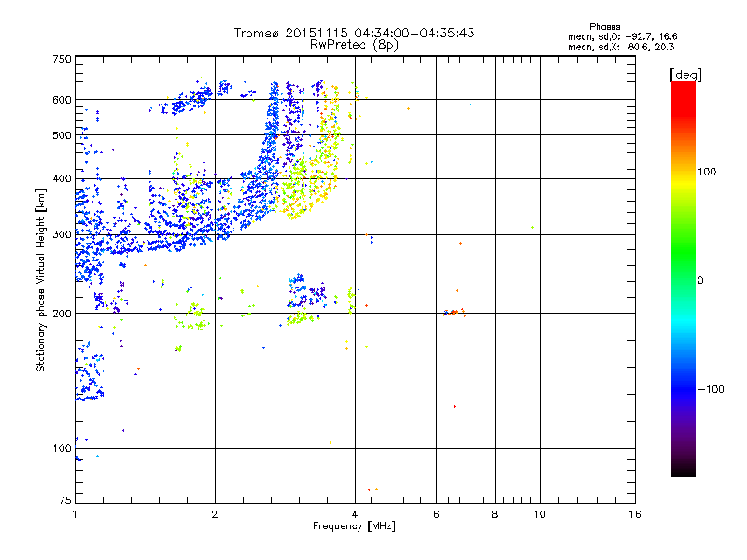Click the y-axis tick label '75'
Screen dimensions: 747x560
pyautogui.click(x=65, y=500)
